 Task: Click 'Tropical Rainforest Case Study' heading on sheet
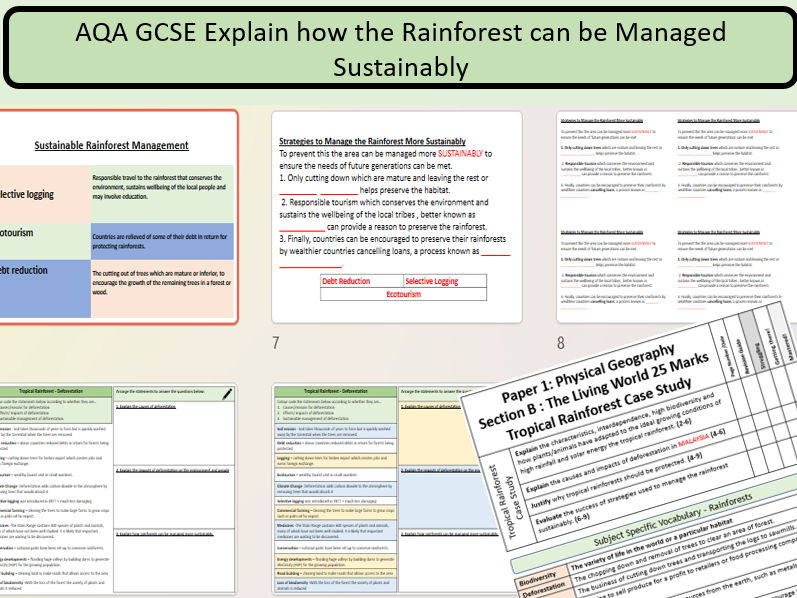(x=599, y=409)
